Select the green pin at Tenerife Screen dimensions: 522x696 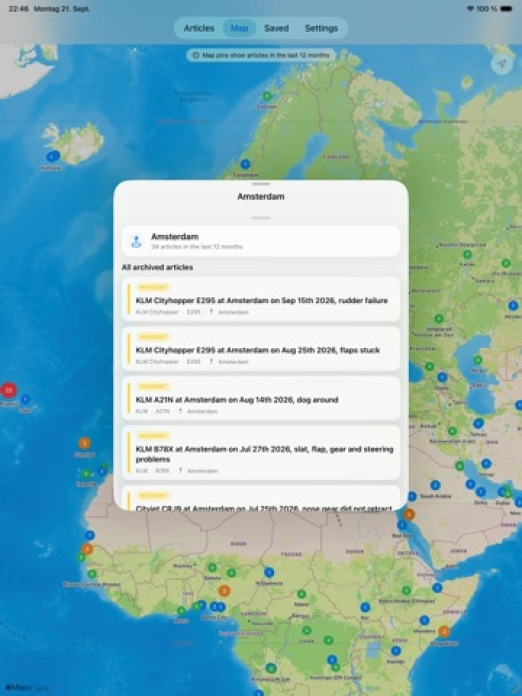pyautogui.click(x=87, y=474)
